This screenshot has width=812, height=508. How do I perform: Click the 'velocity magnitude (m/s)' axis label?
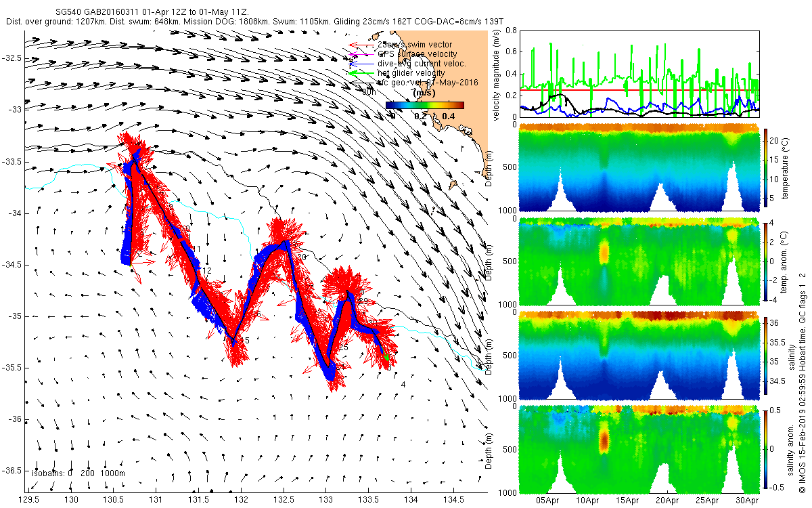(x=497, y=74)
